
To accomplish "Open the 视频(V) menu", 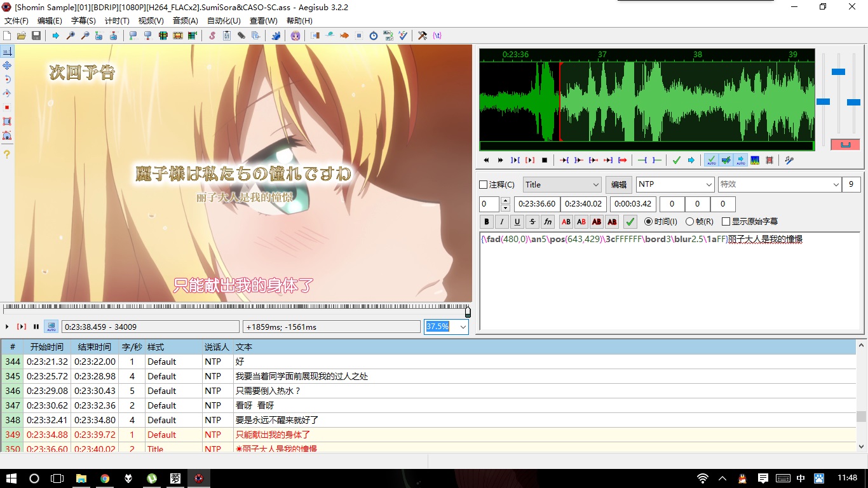I will (151, 21).
